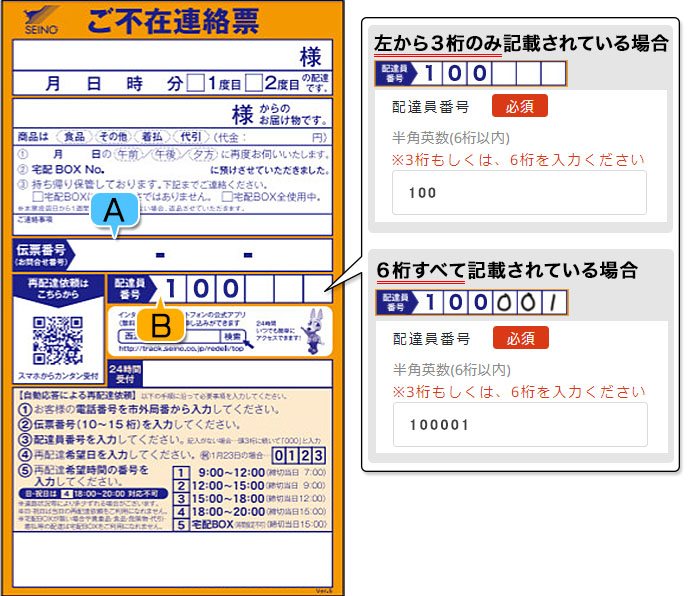Click the ご不在連絡票 title
The width and height of the screenshot is (690, 596).
[173, 21]
